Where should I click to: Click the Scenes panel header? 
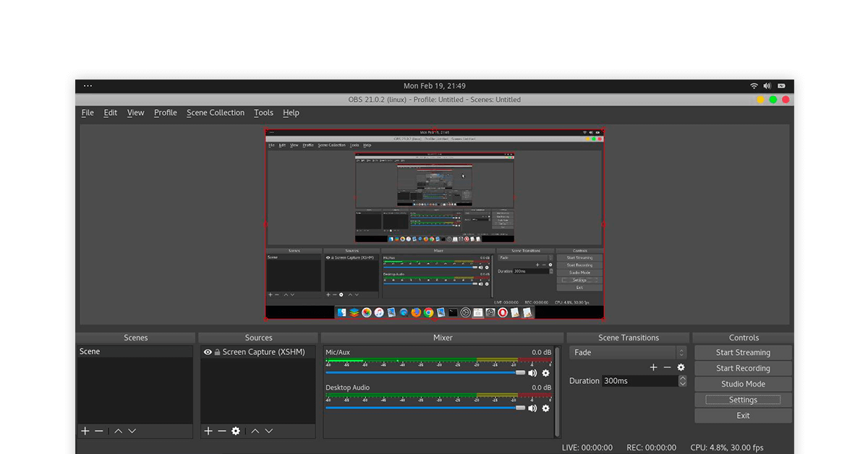136,338
